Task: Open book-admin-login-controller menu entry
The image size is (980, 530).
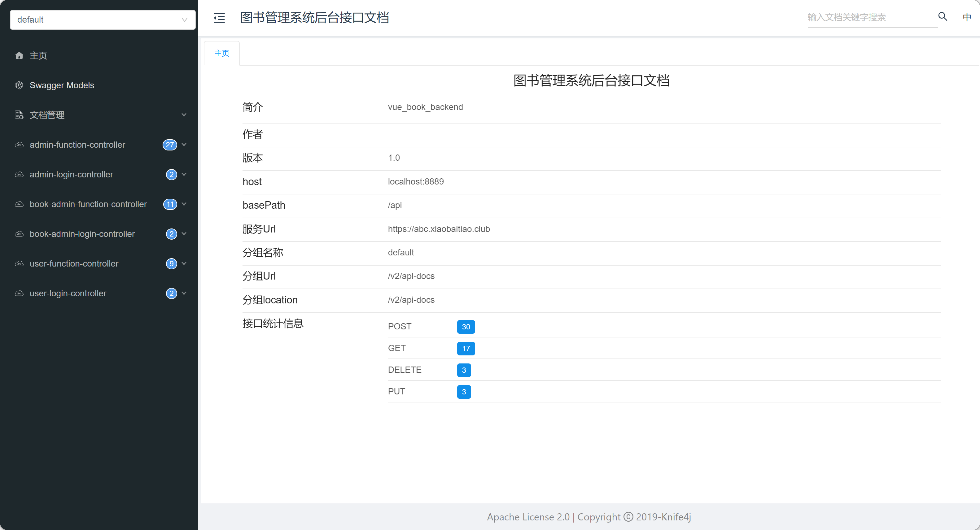Action: pos(99,234)
